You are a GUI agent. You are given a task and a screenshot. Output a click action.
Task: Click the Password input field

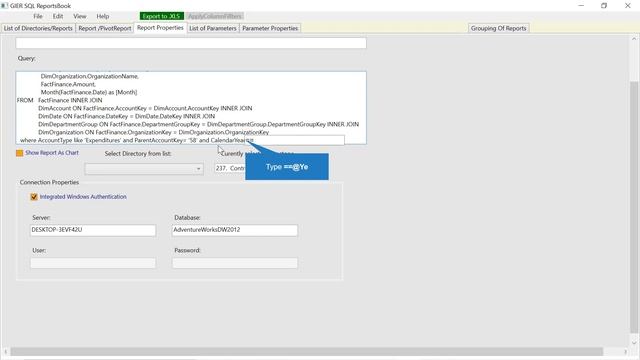[x=235, y=263]
